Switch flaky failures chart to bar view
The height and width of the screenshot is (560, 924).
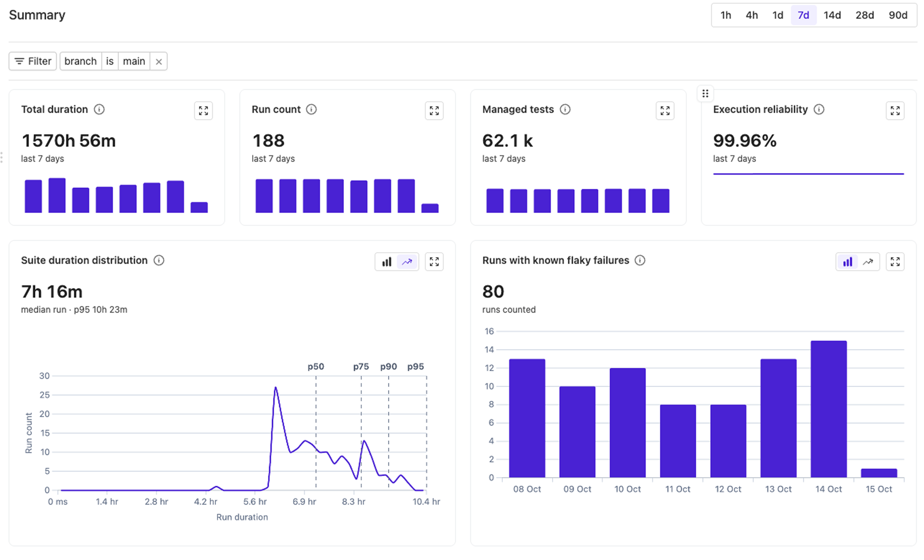click(847, 262)
